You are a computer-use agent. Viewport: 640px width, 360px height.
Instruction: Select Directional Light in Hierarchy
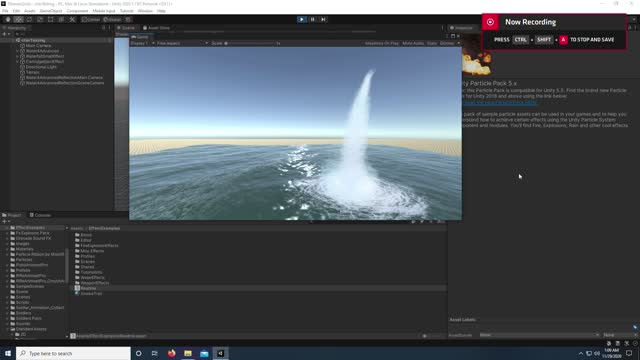point(41,67)
